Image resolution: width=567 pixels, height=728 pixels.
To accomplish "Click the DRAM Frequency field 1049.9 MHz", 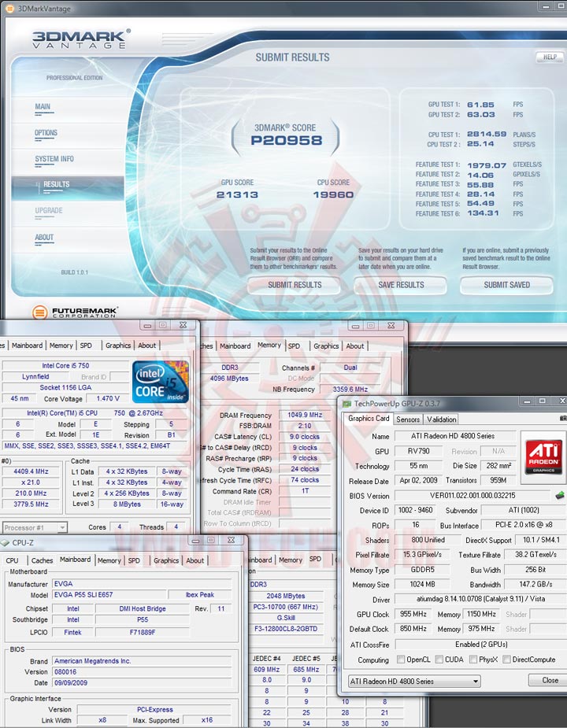I will (305, 415).
